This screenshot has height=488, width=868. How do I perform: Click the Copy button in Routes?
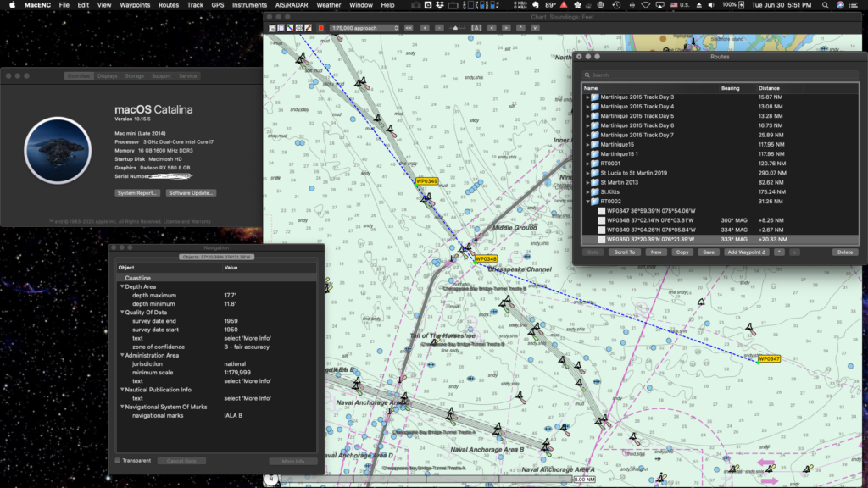pyautogui.click(x=682, y=252)
